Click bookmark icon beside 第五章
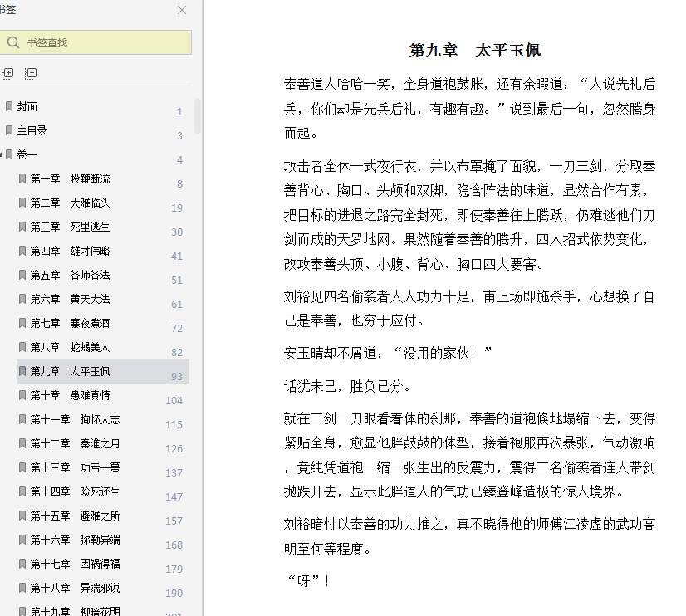Viewport: 686px width, 616px height. 22,275
